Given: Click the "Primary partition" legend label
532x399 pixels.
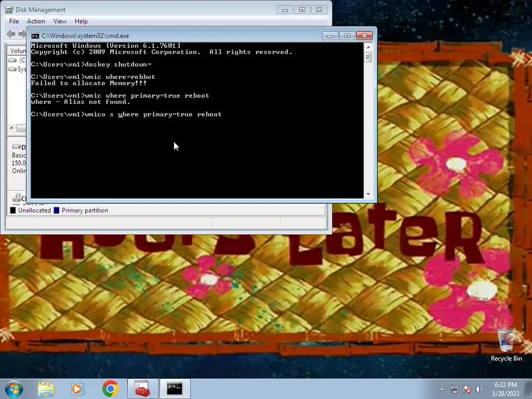Looking at the screenshot, I should click(85, 210).
